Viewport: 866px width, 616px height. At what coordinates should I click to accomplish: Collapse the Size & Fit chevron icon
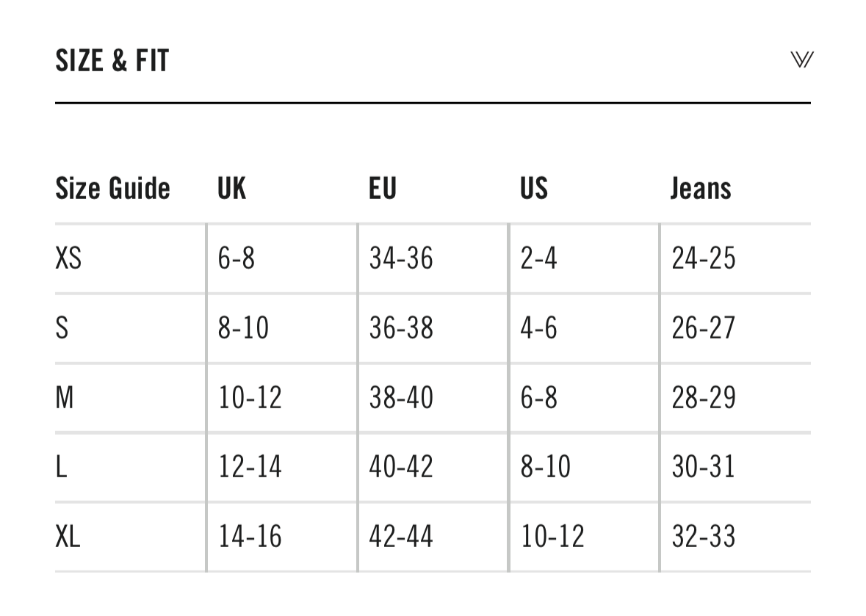(x=801, y=59)
